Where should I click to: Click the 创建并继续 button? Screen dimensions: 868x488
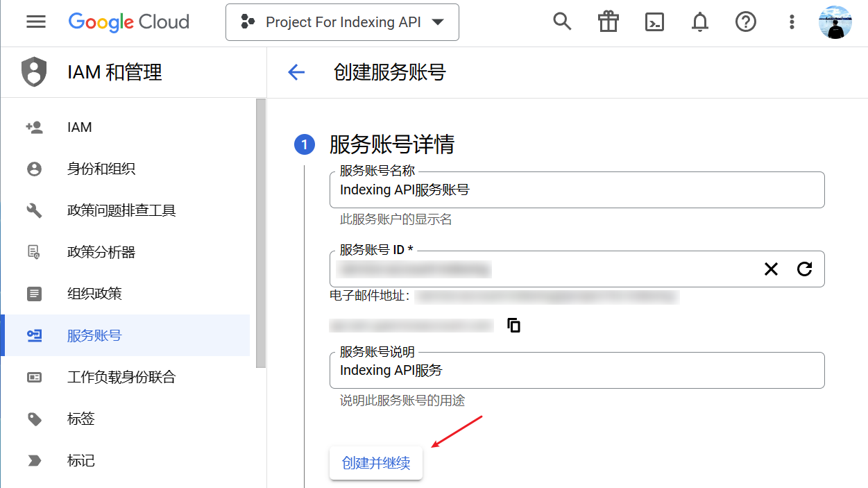click(376, 463)
